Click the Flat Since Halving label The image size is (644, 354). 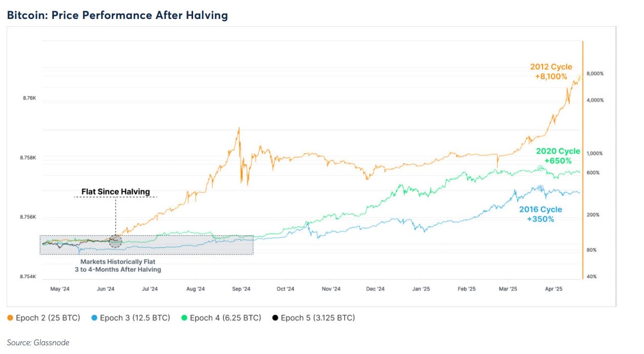pos(116,192)
